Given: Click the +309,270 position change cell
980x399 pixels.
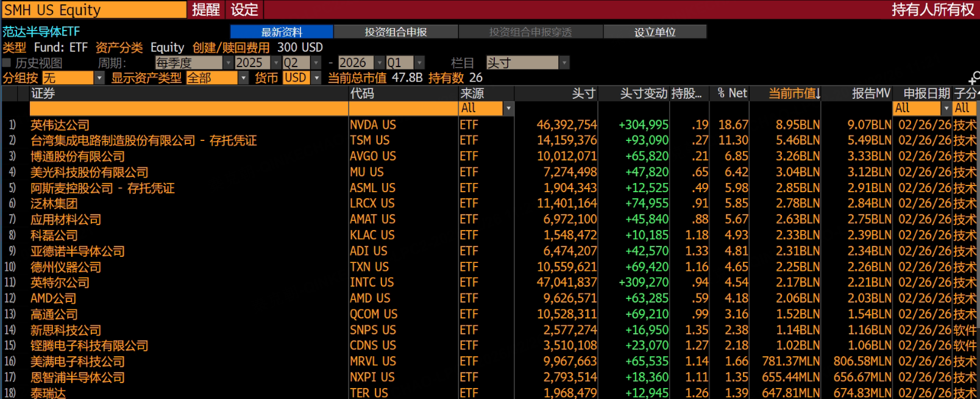Looking at the screenshot, I should tap(644, 283).
